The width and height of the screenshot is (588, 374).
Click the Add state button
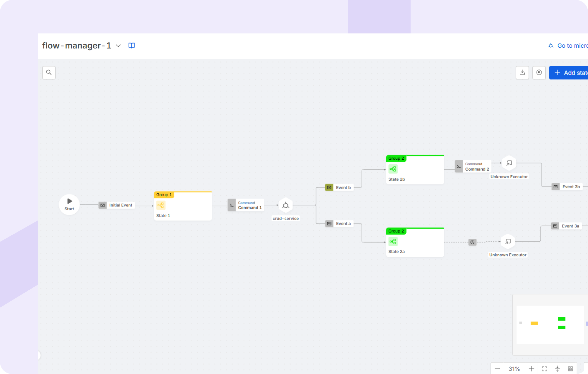coord(572,73)
